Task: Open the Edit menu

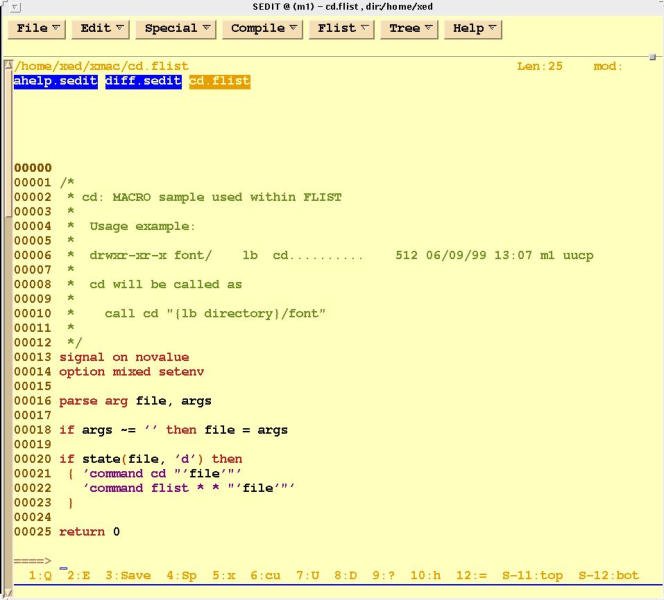Action: pyautogui.click(x=100, y=29)
